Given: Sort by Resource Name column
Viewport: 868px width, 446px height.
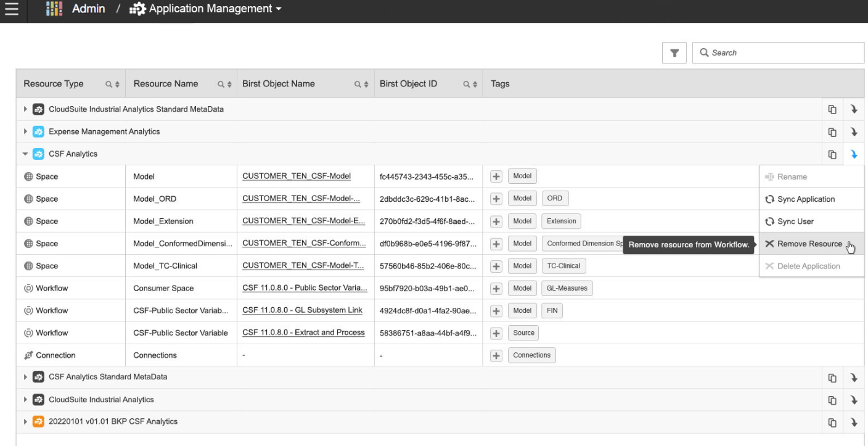Looking at the screenshot, I should pyautogui.click(x=229, y=85).
